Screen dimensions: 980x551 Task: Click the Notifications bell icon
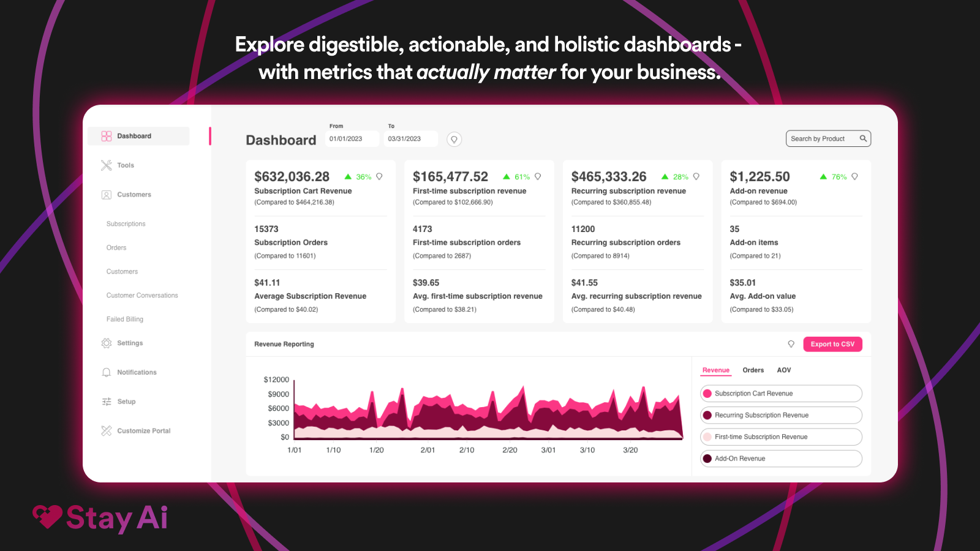point(105,372)
